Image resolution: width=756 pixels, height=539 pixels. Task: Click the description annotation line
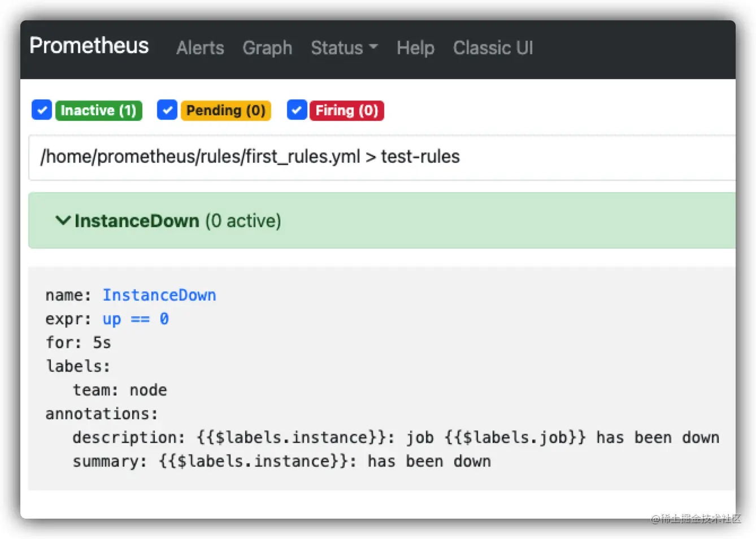coord(396,438)
